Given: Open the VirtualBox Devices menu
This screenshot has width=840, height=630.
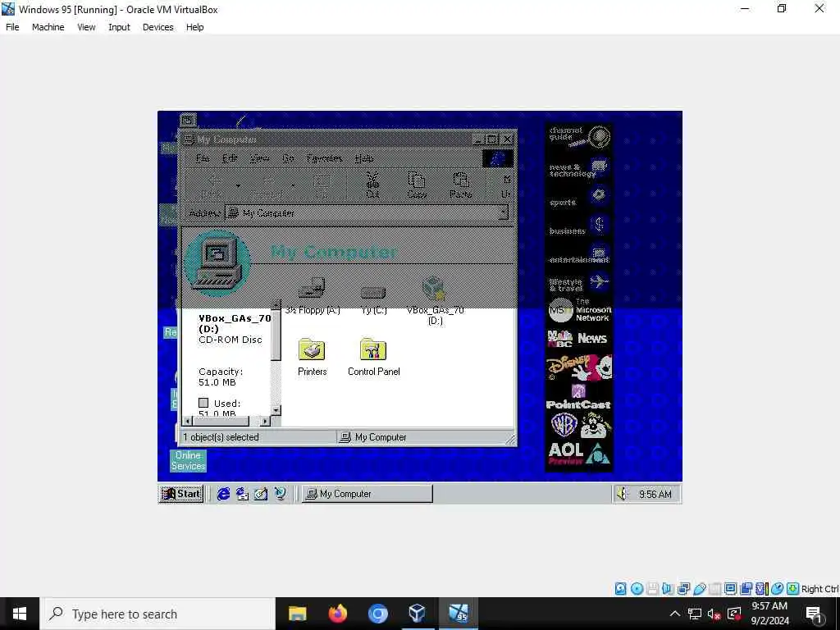Looking at the screenshot, I should (157, 27).
